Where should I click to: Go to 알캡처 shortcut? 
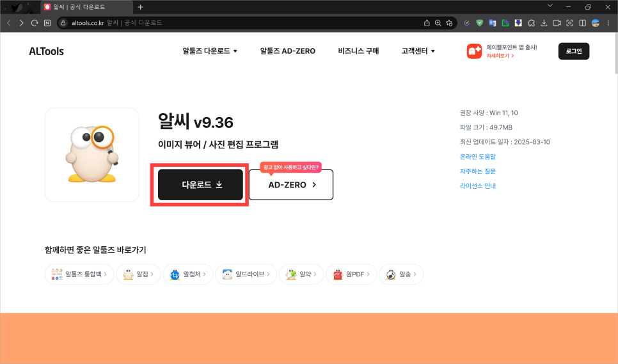click(x=187, y=274)
